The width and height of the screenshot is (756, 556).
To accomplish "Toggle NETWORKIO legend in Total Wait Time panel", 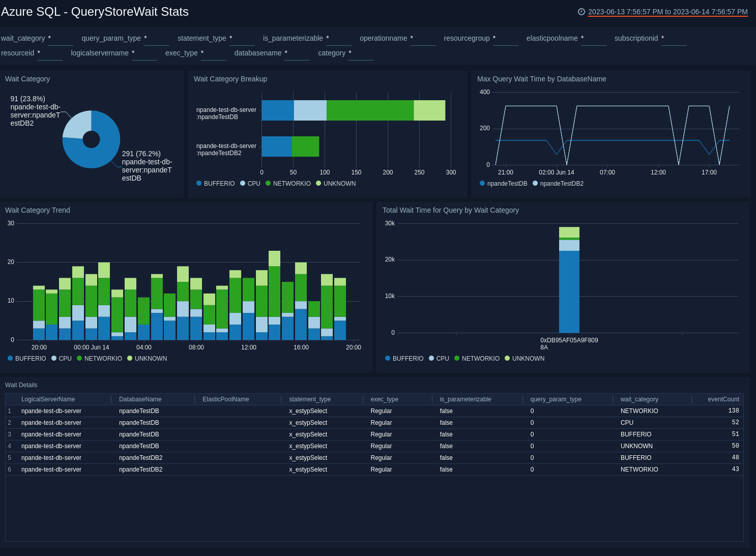I will (x=477, y=359).
